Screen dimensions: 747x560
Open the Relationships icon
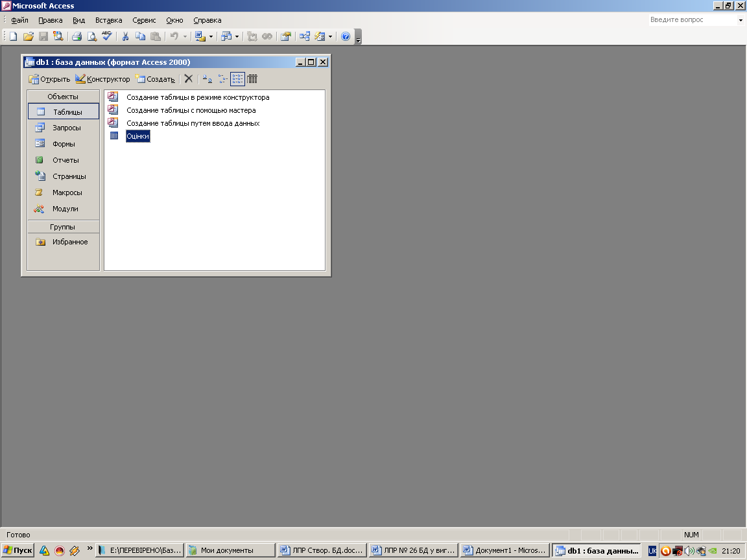(305, 36)
